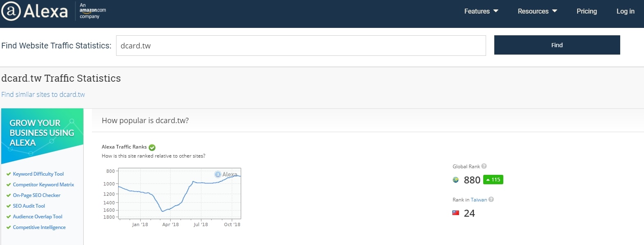Screen dimensions: 644x245
Task: Click the Alexa logo in the header
Action: pyautogui.click(x=34, y=11)
